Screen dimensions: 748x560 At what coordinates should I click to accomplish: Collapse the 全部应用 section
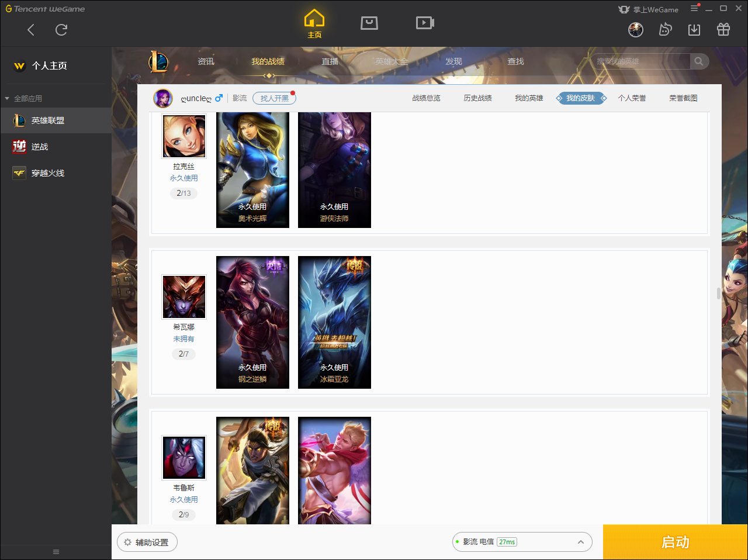pos(7,98)
